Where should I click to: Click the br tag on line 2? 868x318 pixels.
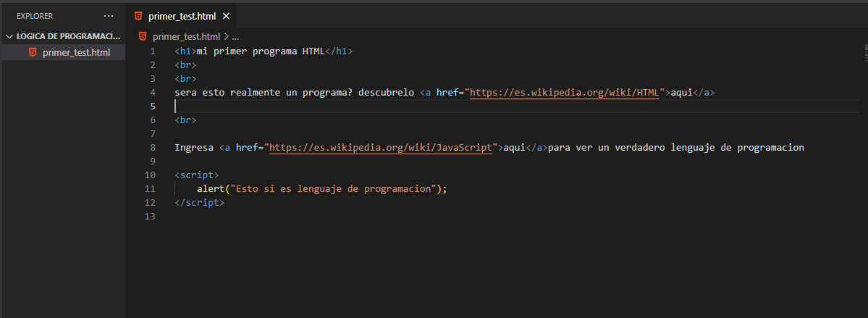click(x=185, y=64)
